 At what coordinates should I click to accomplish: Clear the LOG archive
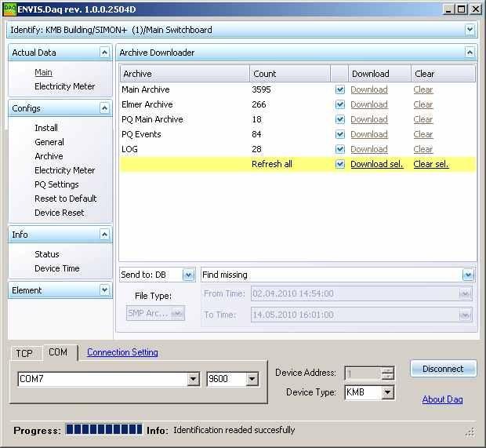click(x=423, y=149)
